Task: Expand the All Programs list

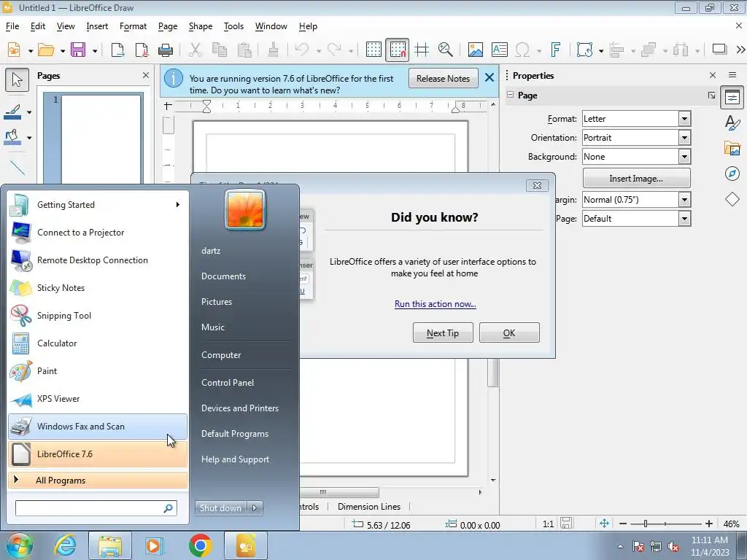Action: tap(98, 480)
